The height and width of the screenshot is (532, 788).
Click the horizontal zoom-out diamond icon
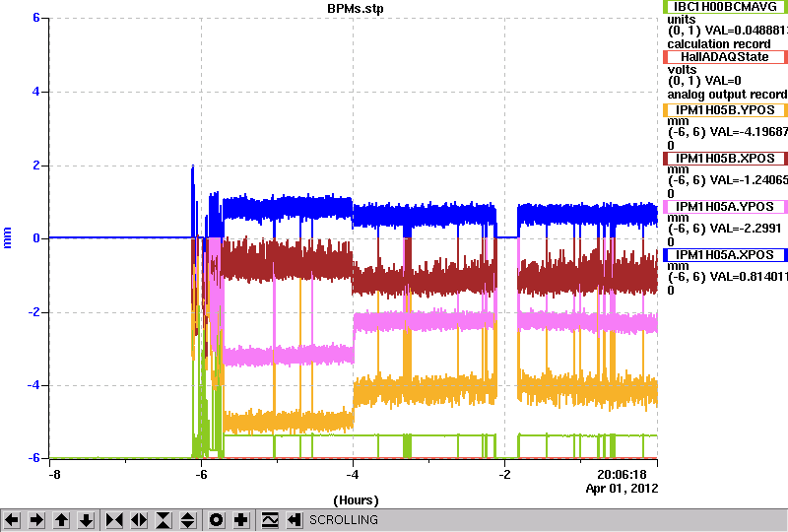pos(139,520)
